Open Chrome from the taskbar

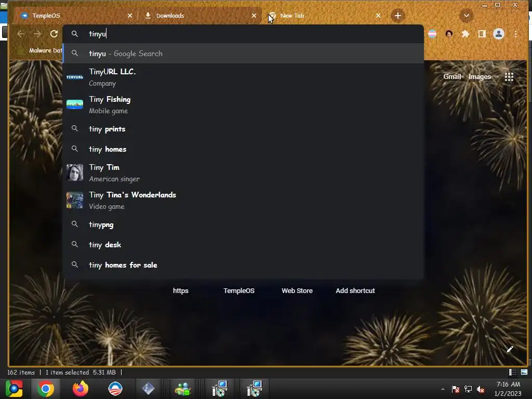(46, 389)
